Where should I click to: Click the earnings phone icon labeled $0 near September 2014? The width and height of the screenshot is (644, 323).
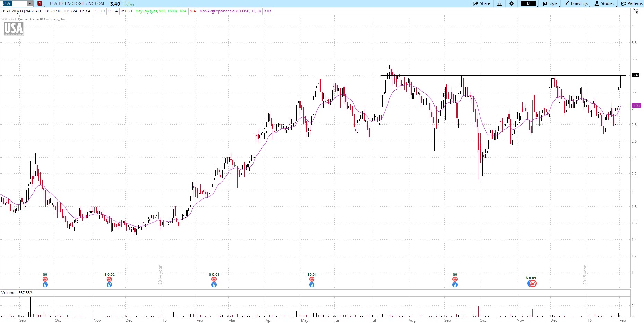45,279
